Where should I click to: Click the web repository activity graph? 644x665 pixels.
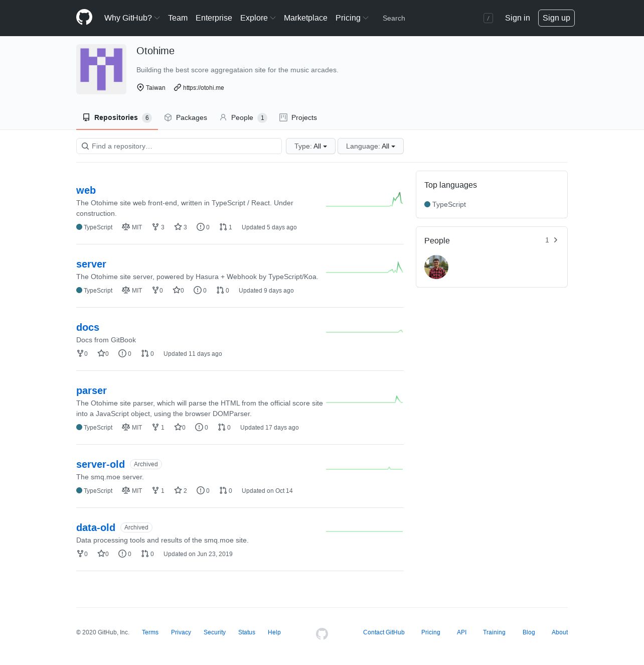point(364,200)
